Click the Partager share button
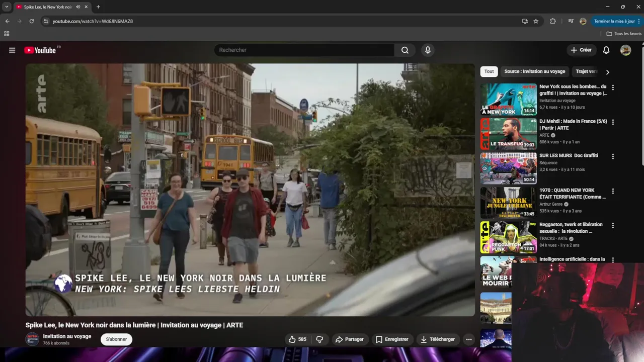The width and height of the screenshot is (644, 362). point(349,339)
